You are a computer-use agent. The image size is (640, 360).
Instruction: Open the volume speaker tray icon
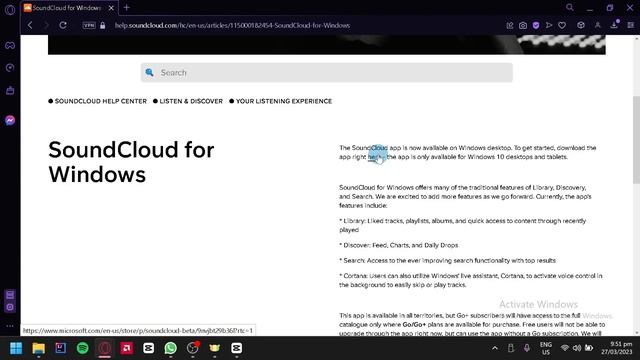pos(577,348)
